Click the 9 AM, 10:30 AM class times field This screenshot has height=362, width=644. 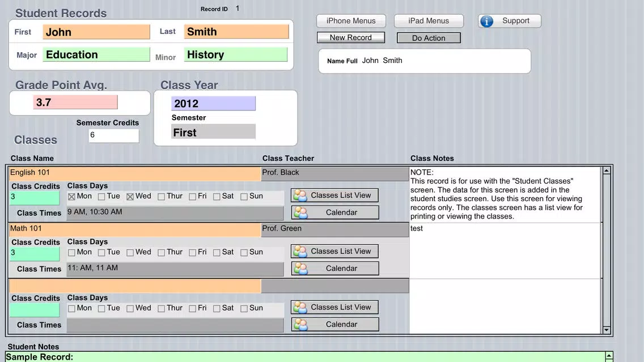175,212
